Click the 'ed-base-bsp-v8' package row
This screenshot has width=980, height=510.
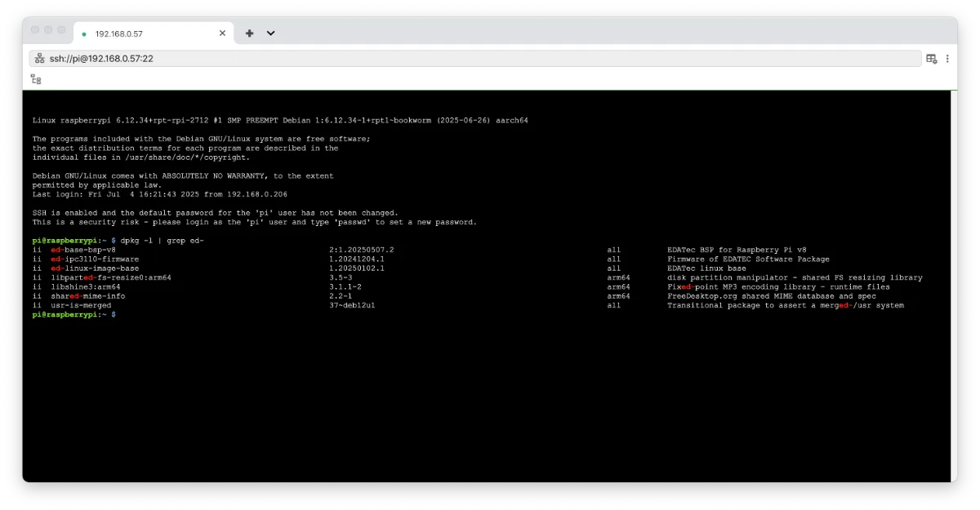pos(420,250)
